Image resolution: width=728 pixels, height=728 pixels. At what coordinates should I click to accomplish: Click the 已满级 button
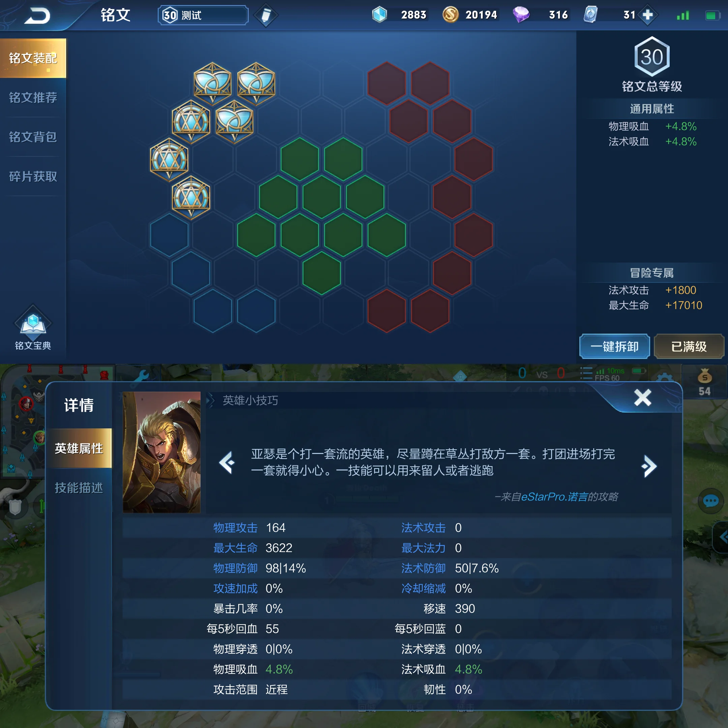[x=689, y=346]
